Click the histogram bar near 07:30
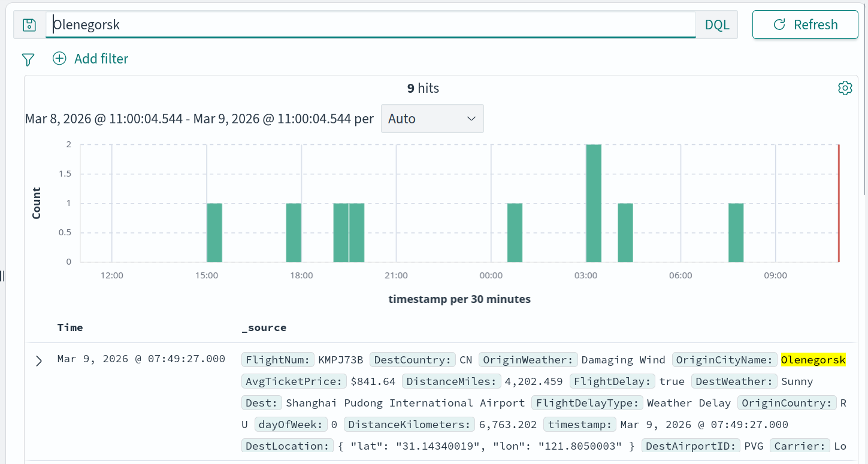 (x=736, y=232)
